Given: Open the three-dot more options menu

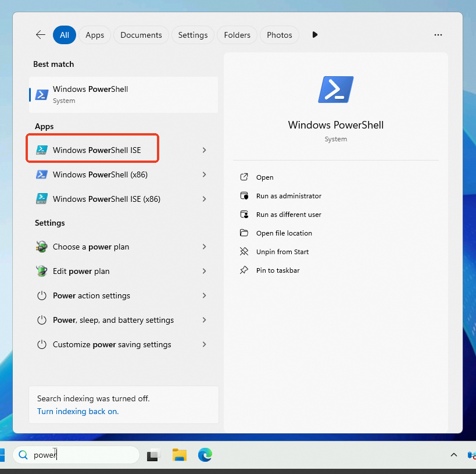Looking at the screenshot, I should pos(438,35).
